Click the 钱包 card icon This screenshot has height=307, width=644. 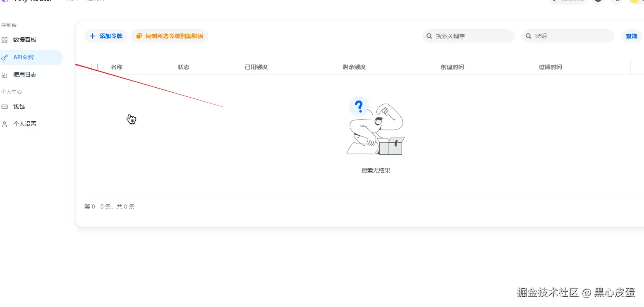tap(5, 107)
